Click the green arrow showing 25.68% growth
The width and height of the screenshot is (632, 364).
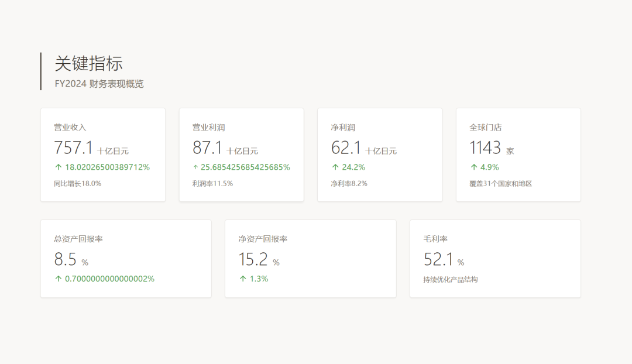tap(195, 167)
